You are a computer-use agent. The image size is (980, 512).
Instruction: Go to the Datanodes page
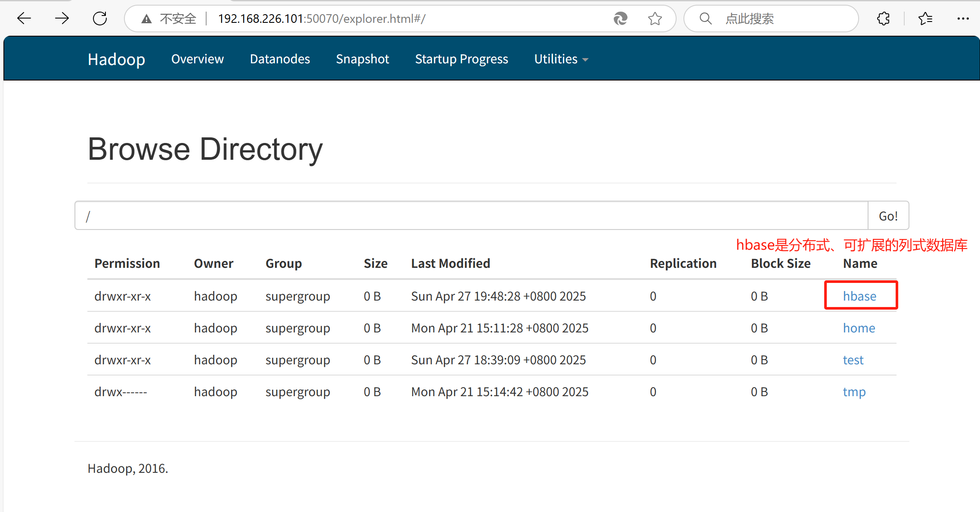pos(280,59)
